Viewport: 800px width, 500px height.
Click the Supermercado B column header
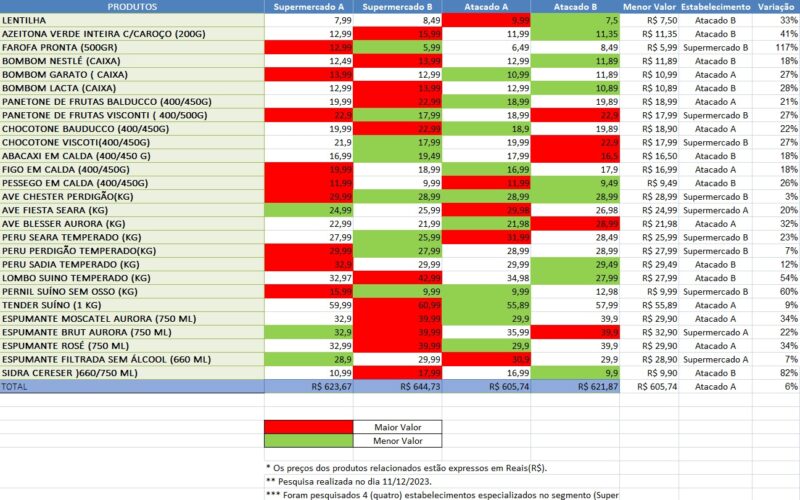pos(397,7)
